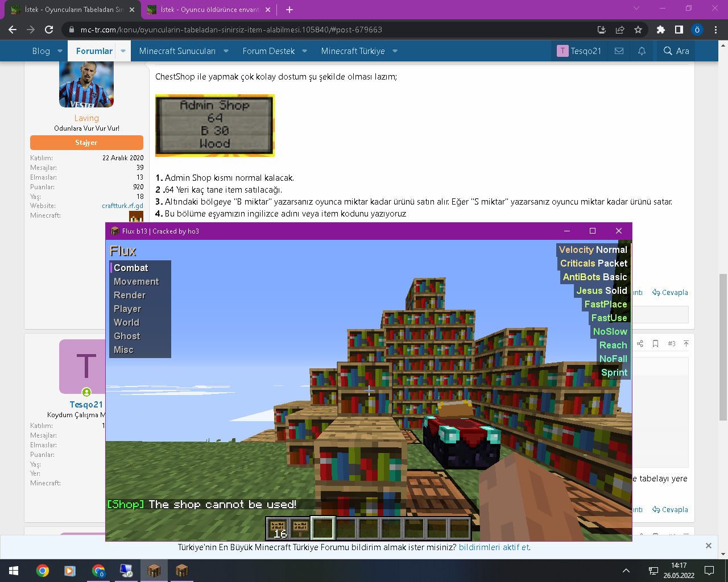Expand Minecraft Türkiye dropdown arrow
Screen dimensions: 728x582
(x=395, y=51)
